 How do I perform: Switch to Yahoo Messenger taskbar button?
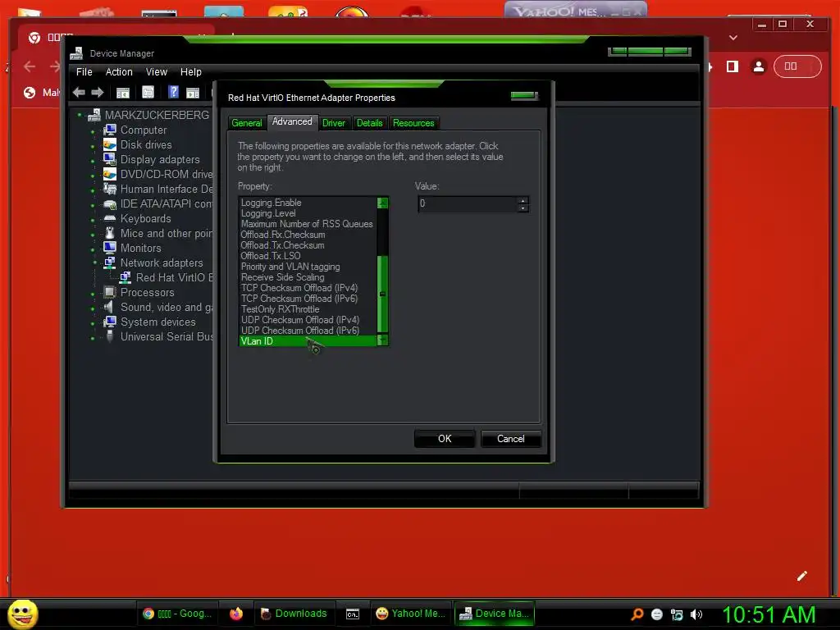410,614
